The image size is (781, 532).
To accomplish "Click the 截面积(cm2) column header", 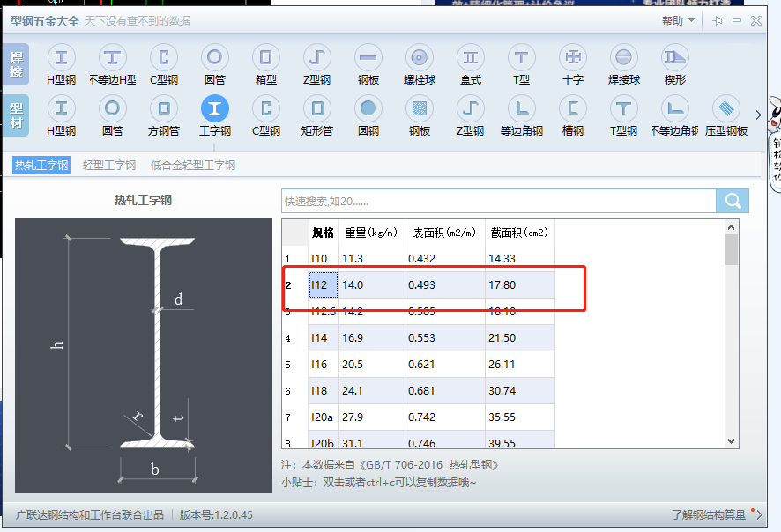I will coord(519,233).
